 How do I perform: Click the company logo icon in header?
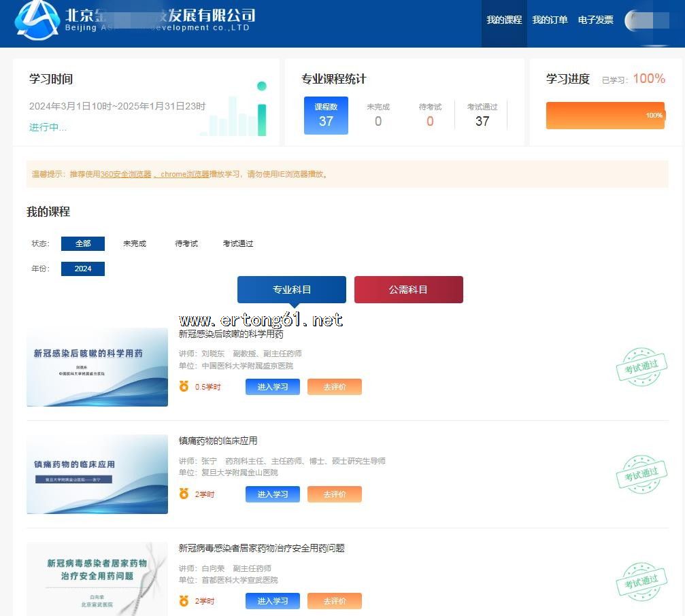click(x=37, y=20)
